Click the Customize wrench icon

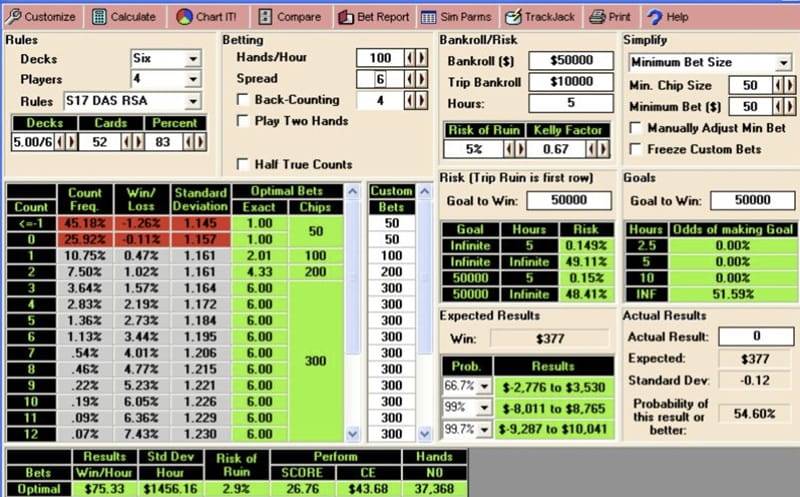(13, 17)
